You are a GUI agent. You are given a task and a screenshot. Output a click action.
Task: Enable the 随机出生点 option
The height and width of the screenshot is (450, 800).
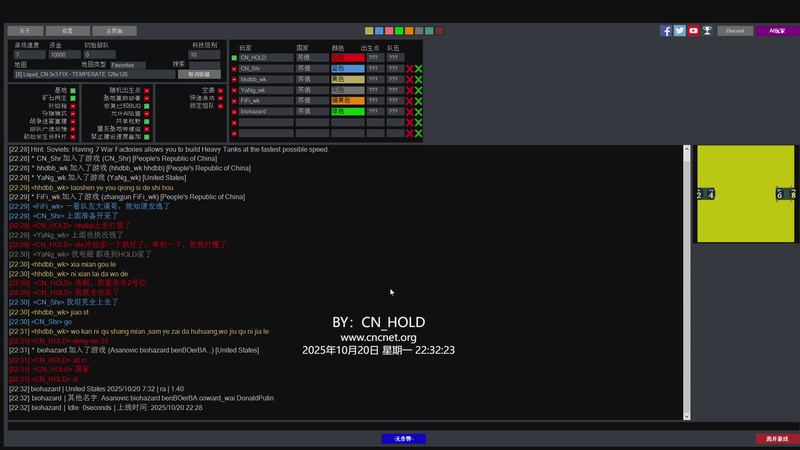(146, 90)
